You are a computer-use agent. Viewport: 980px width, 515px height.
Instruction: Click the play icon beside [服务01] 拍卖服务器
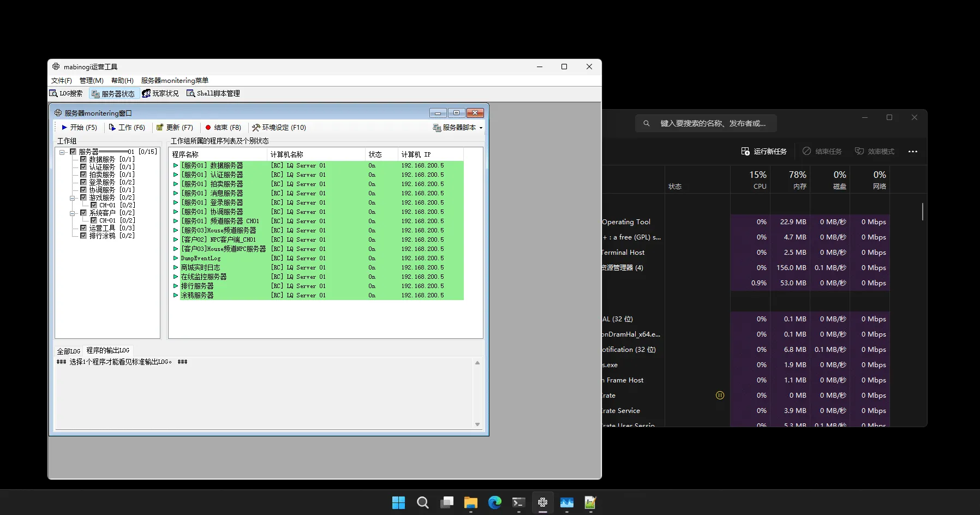[176, 184]
